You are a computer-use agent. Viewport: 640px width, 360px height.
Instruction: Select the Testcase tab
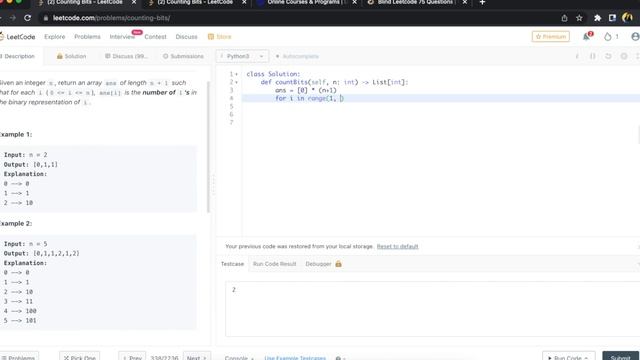click(x=232, y=264)
